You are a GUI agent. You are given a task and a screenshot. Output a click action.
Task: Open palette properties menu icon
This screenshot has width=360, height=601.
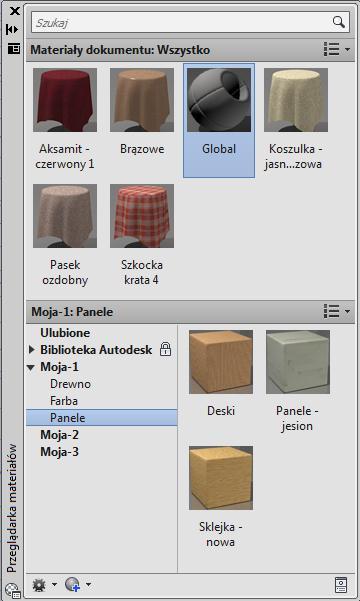coord(14,49)
